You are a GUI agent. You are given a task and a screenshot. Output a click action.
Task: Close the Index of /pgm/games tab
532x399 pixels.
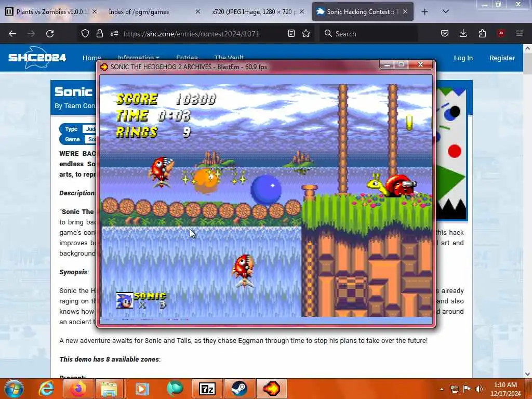pyautogui.click(x=198, y=11)
